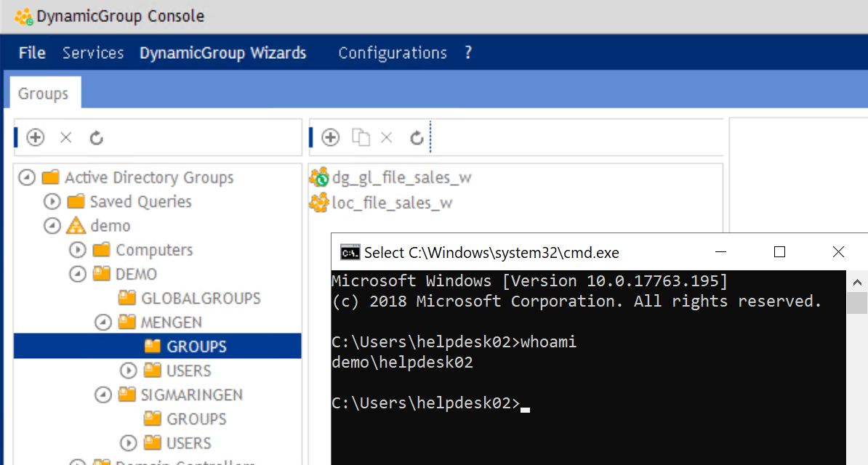
Task: Refresh the Active Directory tree pane
Action: tap(96, 137)
